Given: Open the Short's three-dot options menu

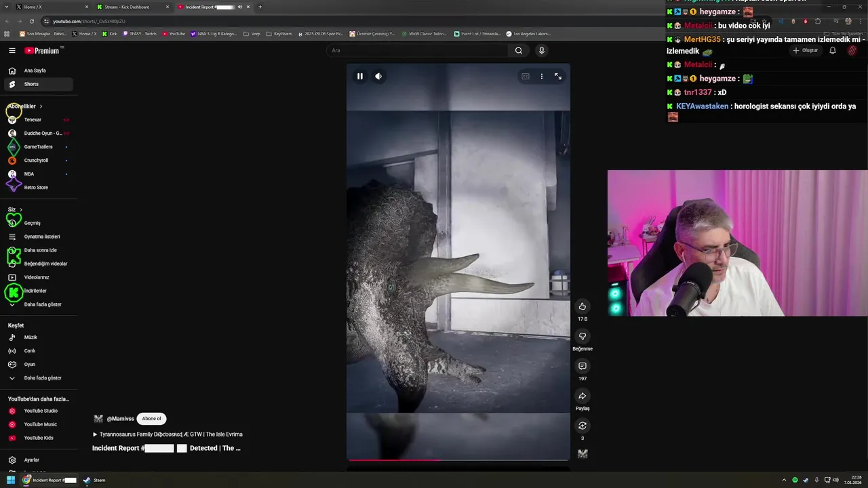Looking at the screenshot, I should (x=541, y=77).
